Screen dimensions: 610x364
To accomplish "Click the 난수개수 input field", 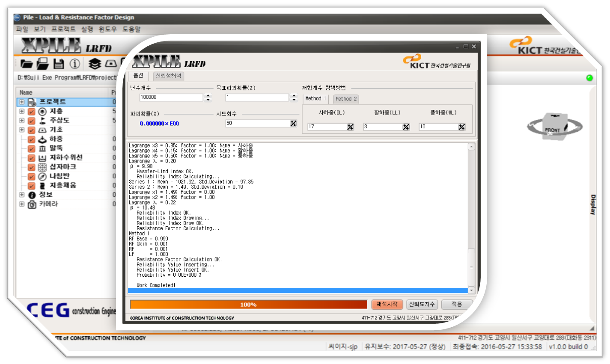I will [x=171, y=98].
